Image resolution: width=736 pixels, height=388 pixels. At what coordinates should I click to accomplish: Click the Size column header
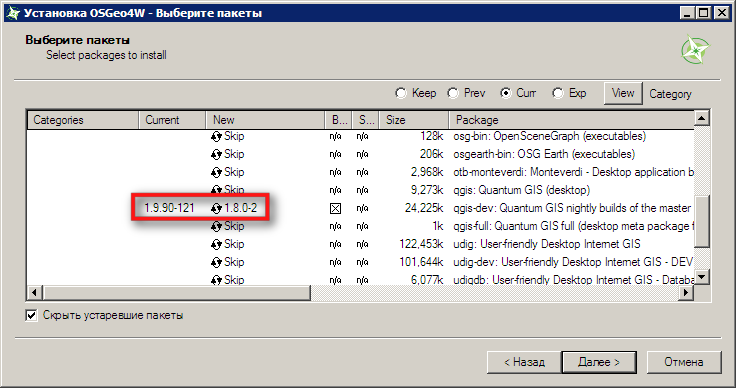pos(414,120)
